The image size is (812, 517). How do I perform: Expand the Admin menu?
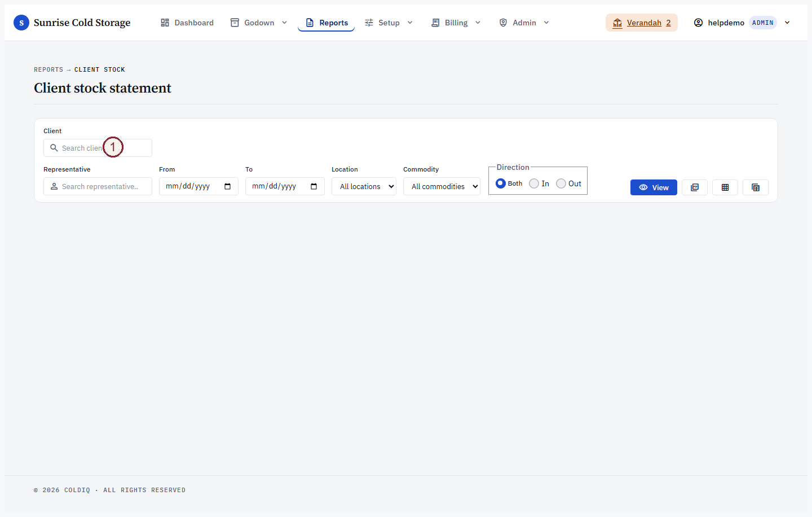(524, 23)
